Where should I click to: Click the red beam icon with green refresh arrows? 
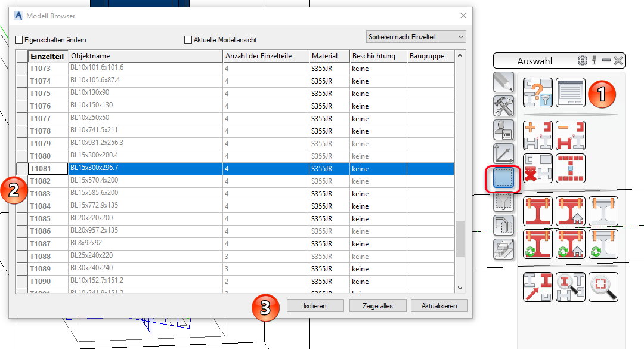pyautogui.click(x=538, y=244)
